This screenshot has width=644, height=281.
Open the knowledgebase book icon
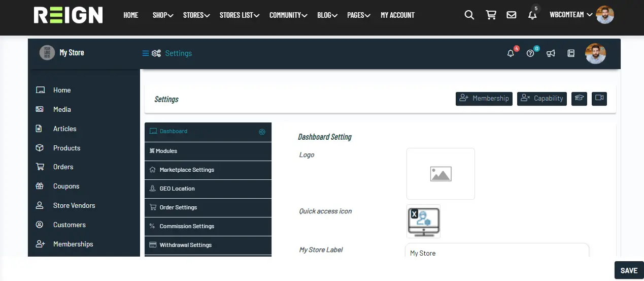coord(571,53)
